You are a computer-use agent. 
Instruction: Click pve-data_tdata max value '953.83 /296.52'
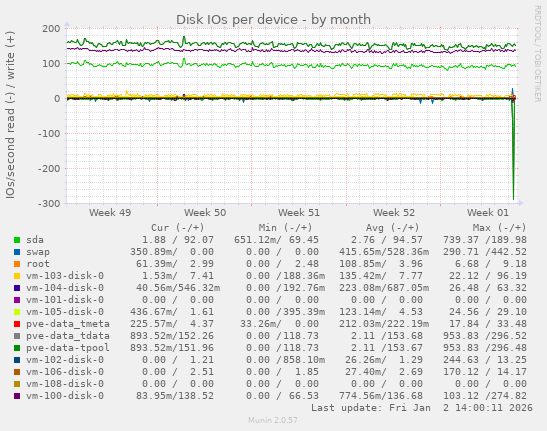click(485, 336)
